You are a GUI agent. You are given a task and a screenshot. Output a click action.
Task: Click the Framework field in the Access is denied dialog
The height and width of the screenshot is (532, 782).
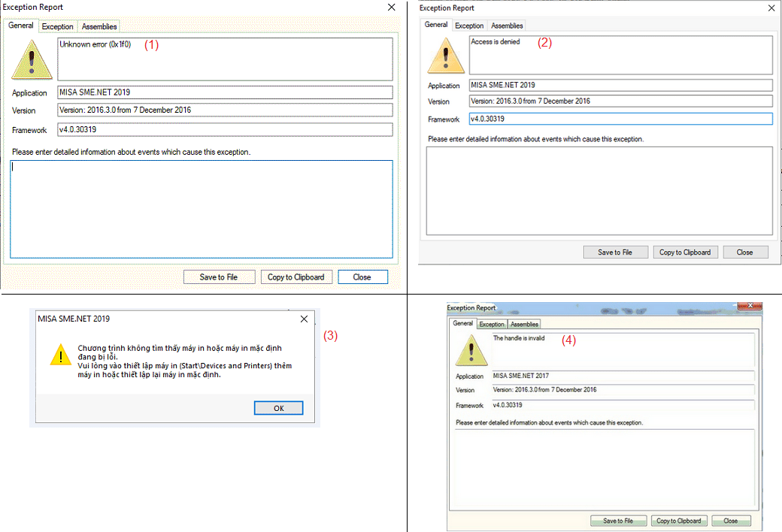(x=621, y=119)
